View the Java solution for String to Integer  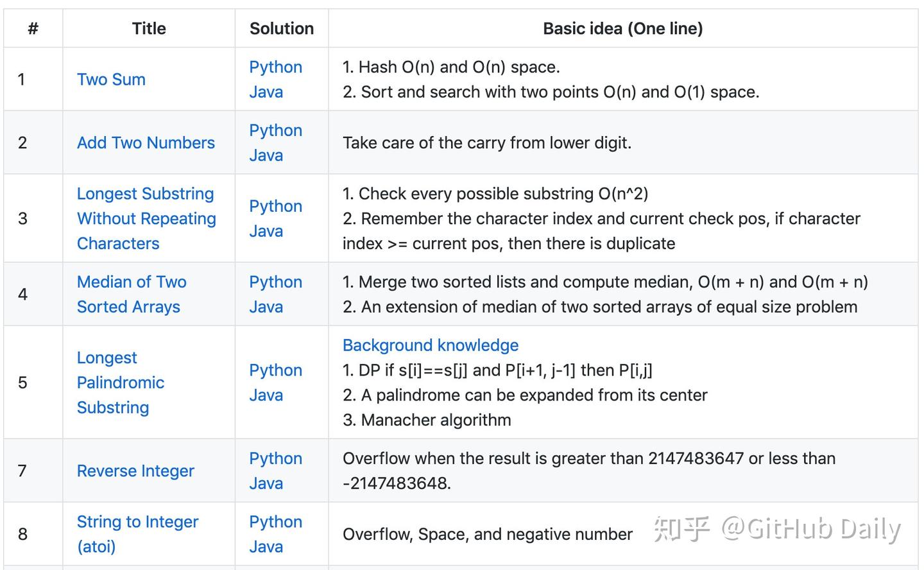pos(266,546)
